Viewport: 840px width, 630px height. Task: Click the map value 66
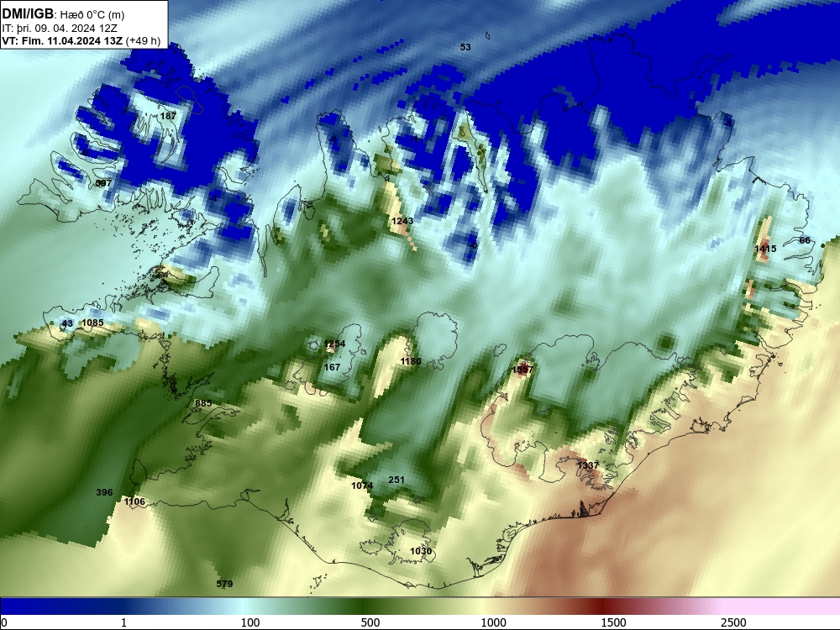(805, 240)
